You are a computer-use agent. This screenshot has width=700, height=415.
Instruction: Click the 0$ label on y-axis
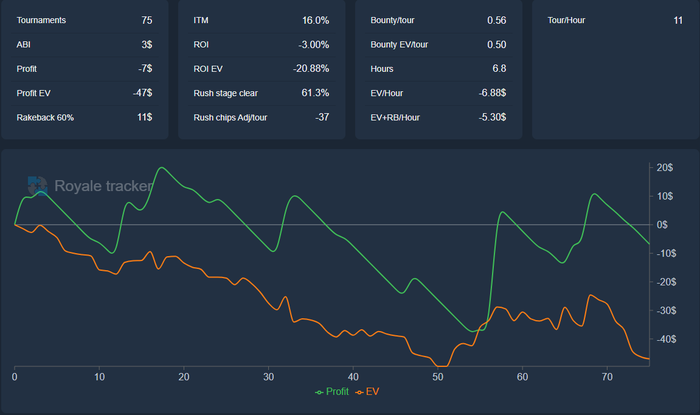point(664,225)
